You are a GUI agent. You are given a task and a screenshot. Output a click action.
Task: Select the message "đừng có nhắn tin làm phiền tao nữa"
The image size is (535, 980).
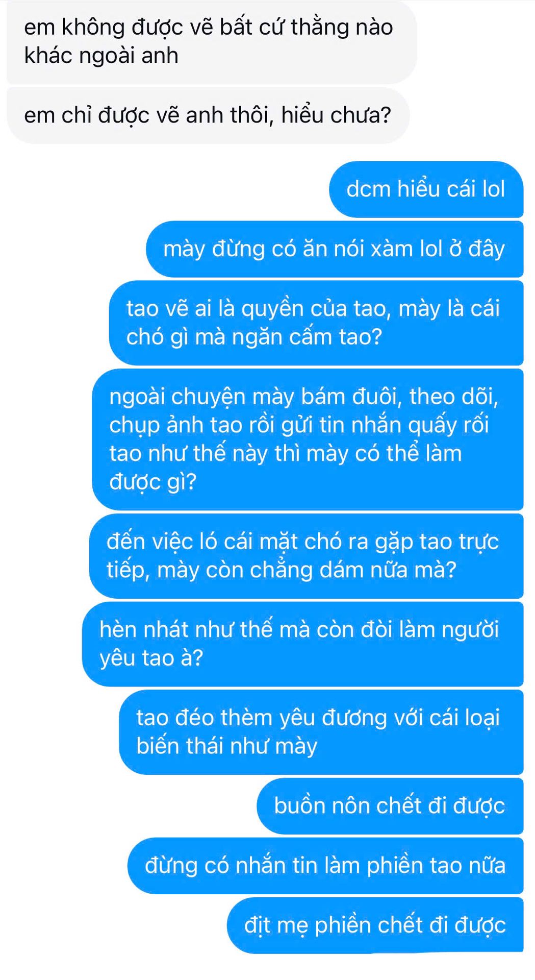point(325,866)
